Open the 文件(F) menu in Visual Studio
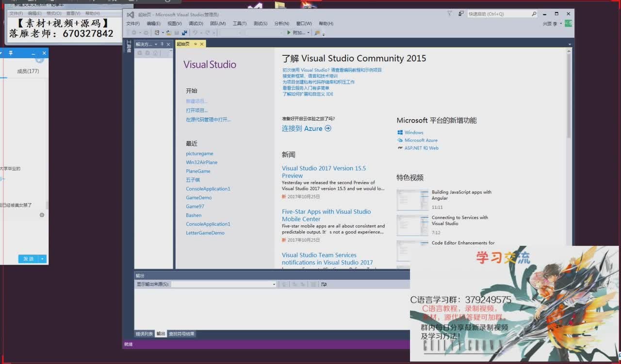This screenshot has height=364, width=621. 133,23
